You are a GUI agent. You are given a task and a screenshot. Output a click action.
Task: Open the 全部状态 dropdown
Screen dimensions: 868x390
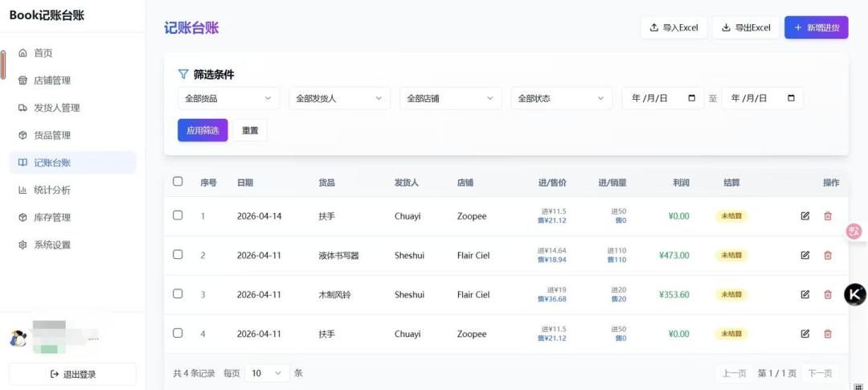coord(562,98)
